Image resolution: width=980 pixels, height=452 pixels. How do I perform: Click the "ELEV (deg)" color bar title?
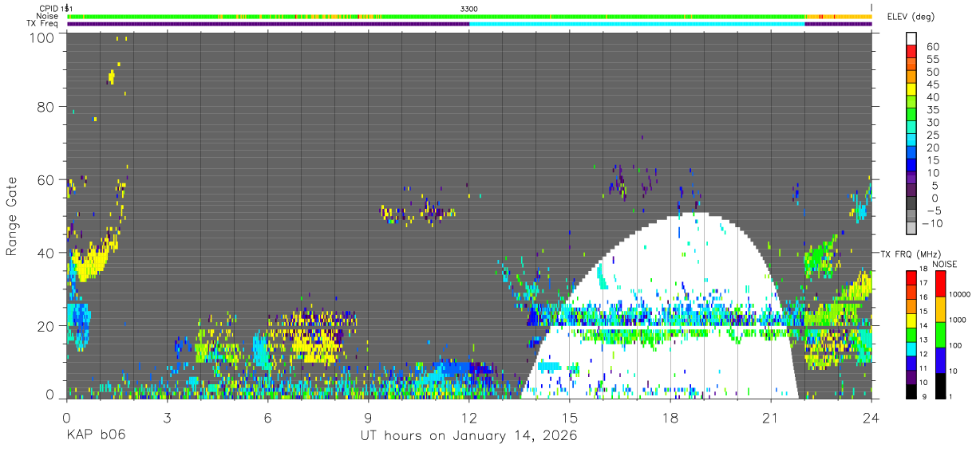911,17
